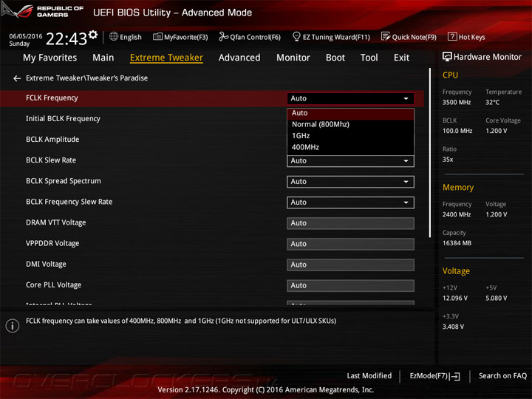Click the English language label
The height and width of the screenshot is (399, 532).
coord(131,38)
